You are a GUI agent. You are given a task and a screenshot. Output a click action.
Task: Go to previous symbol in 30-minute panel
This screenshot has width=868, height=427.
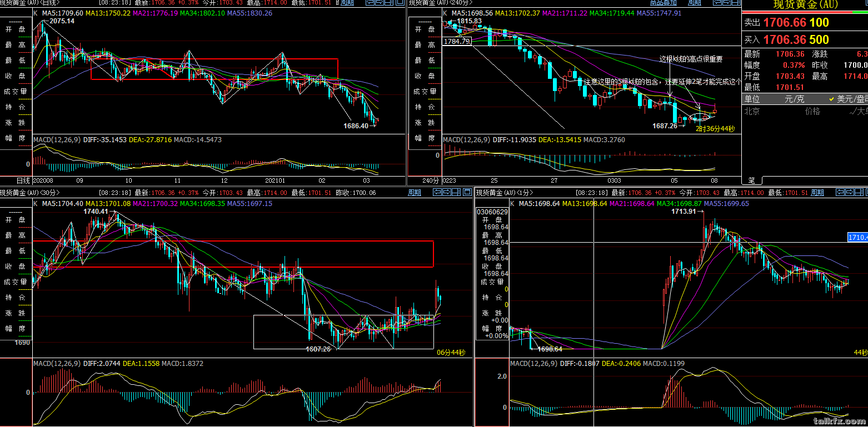[x=437, y=192]
